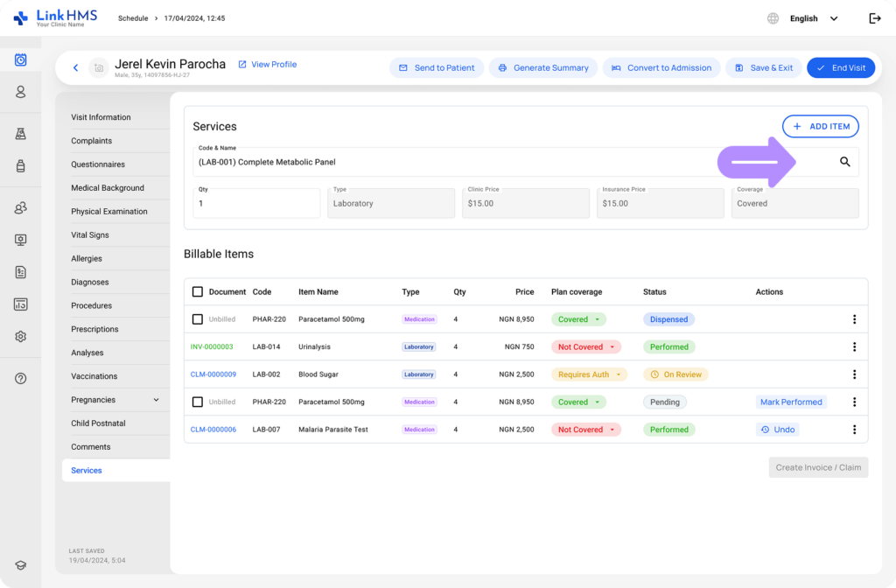
Task: Check the Unbilled Paracetamol Pending row checkbox
Action: coord(197,402)
